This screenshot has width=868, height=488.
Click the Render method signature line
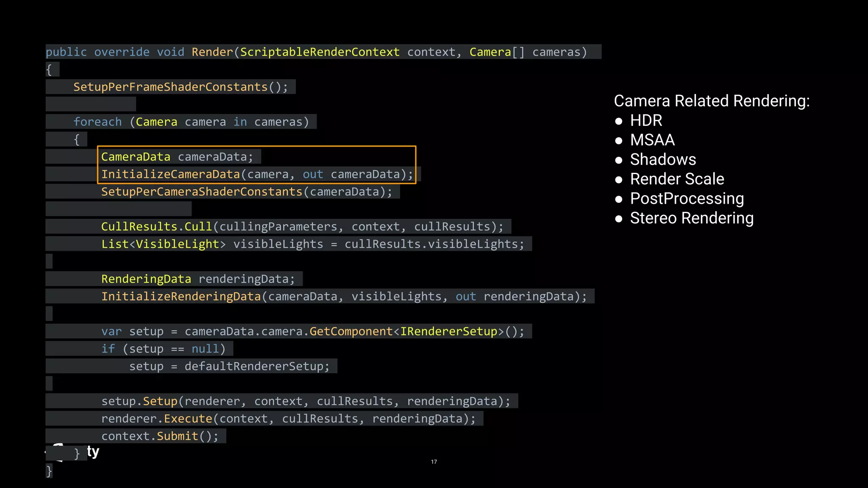tap(317, 52)
